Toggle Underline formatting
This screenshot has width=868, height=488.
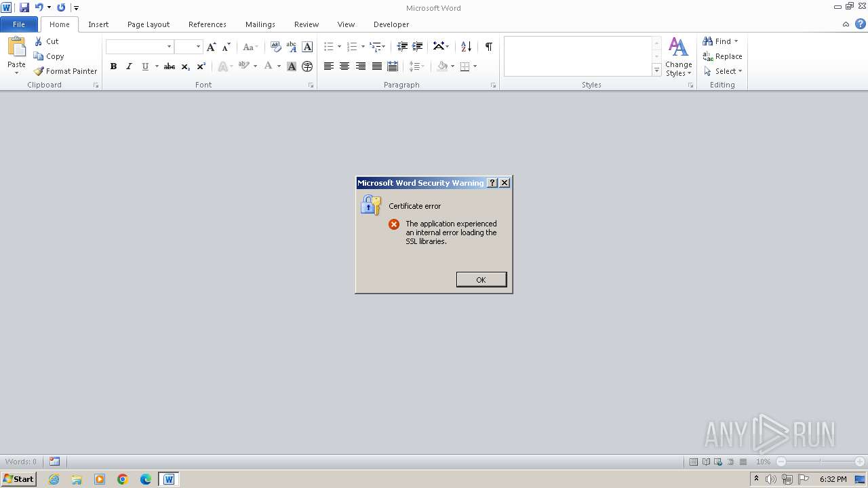145,66
